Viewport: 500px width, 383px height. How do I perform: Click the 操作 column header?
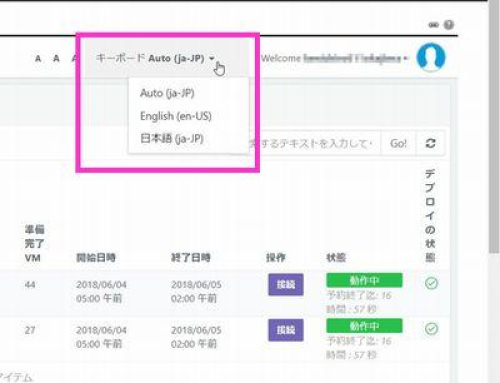276,258
